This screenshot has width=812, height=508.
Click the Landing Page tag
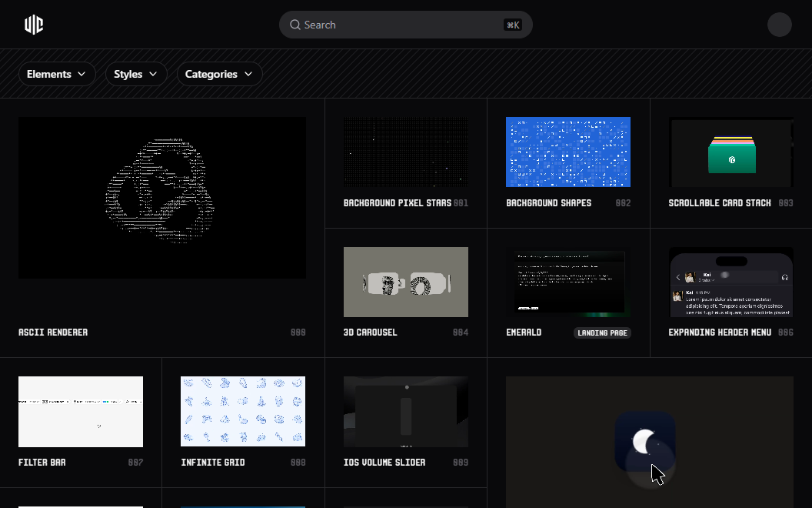(x=602, y=333)
